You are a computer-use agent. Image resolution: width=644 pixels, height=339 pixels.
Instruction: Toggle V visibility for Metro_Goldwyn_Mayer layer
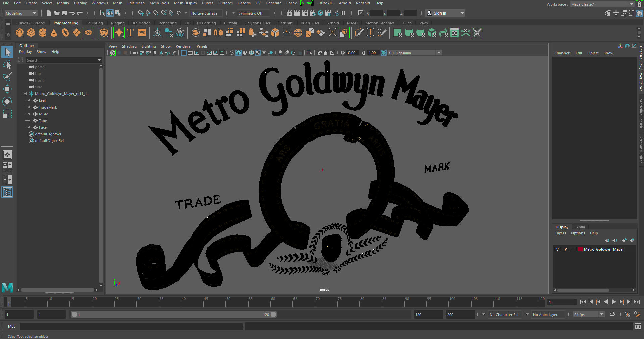(557, 249)
